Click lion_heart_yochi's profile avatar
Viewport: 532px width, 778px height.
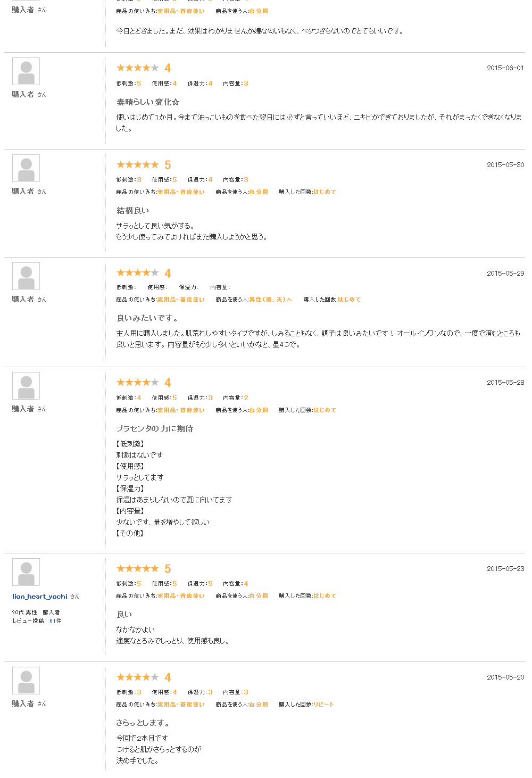pyautogui.click(x=26, y=572)
